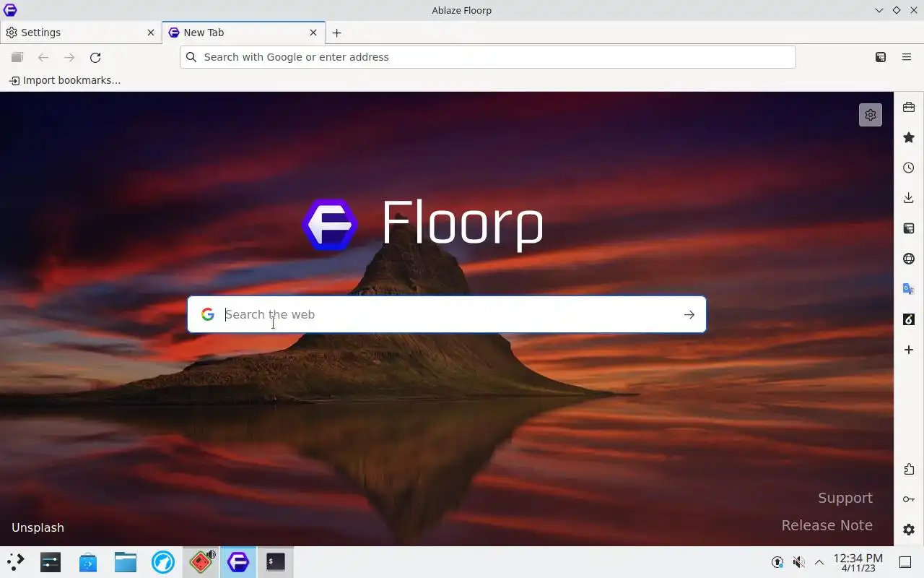924x578 pixels.
Task: Open the KDE application launcher
Action: (x=15, y=562)
